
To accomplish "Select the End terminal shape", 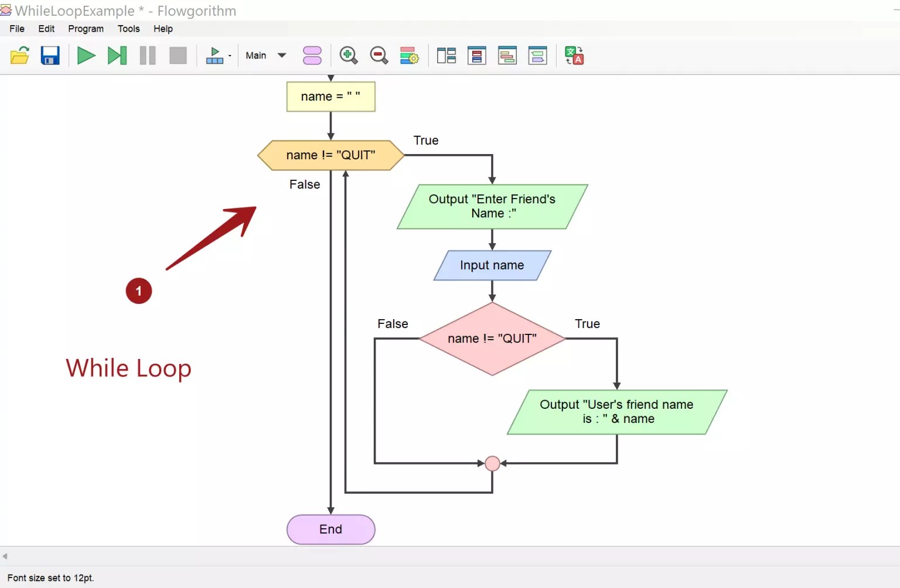I will [x=330, y=529].
